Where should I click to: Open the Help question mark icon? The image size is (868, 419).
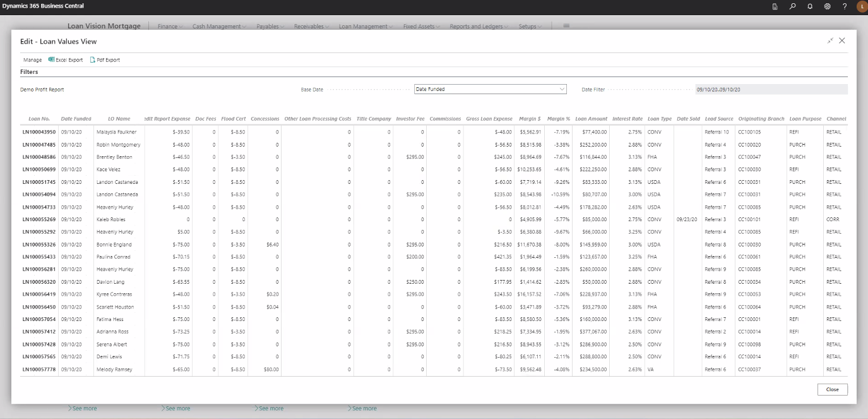(x=845, y=5)
